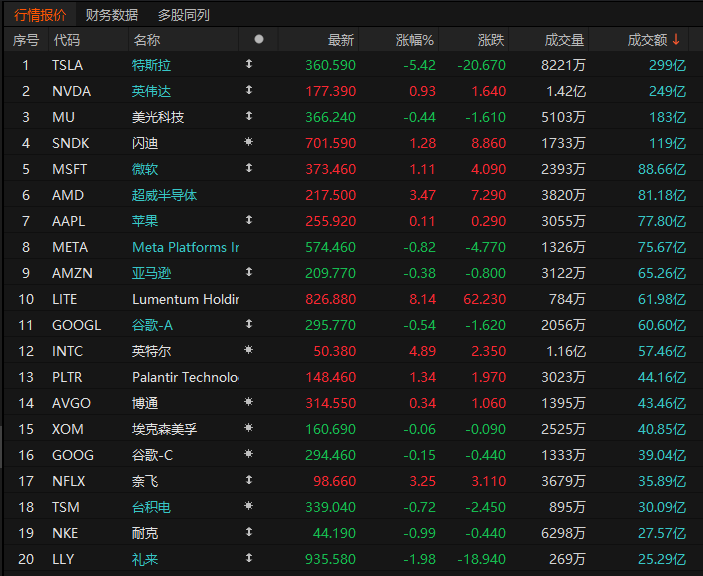This screenshot has height=576, width=703.
Task: Click the up-down arrow icon in NFLX row
Action: click(x=249, y=480)
